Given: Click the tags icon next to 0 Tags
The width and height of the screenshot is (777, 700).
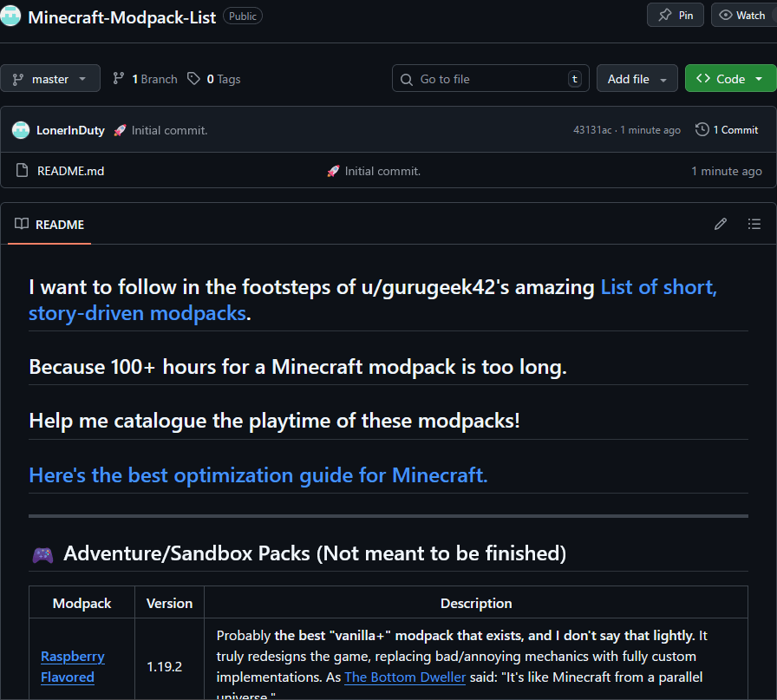Looking at the screenshot, I should pos(193,79).
